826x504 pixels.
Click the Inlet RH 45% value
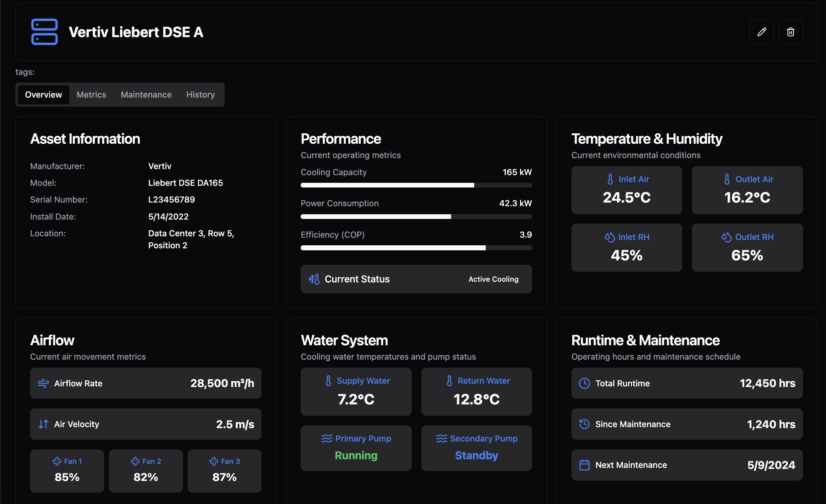click(x=627, y=255)
